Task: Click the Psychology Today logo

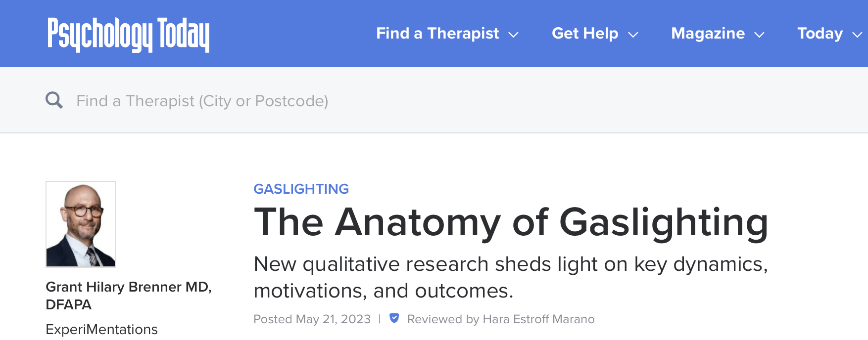Action: click(x=128, y=34)
